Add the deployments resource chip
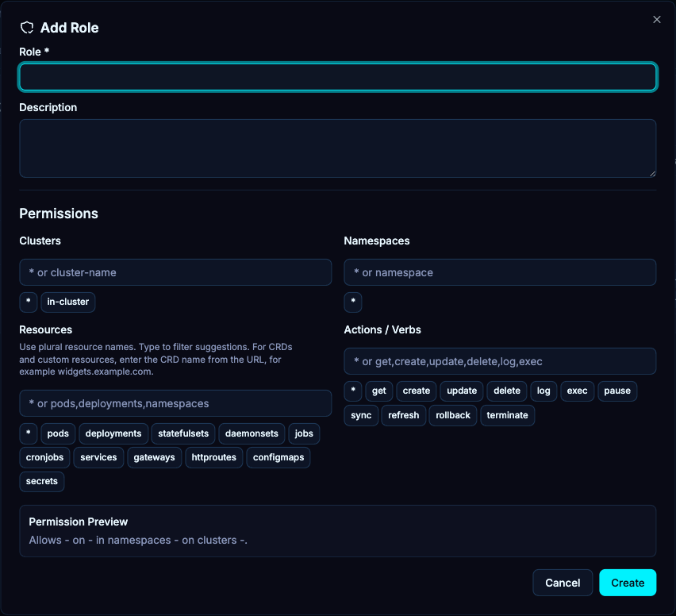 (113, 433)
